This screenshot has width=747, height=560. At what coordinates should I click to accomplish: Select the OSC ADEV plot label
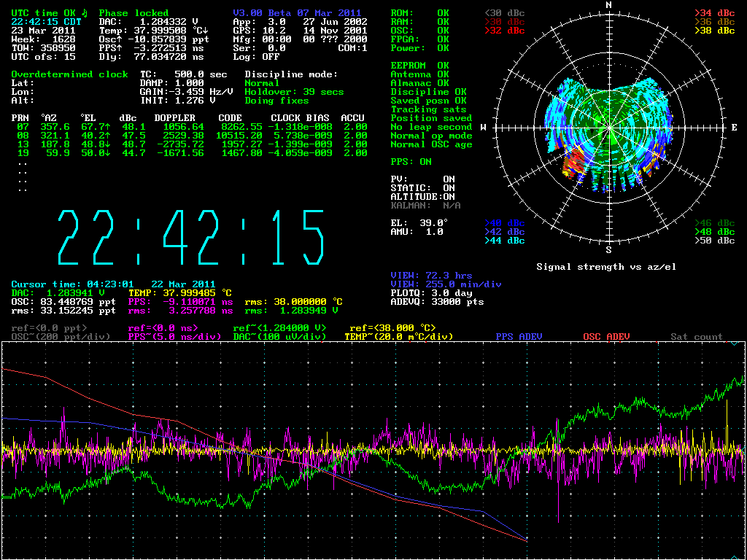[x=606, y=337]
